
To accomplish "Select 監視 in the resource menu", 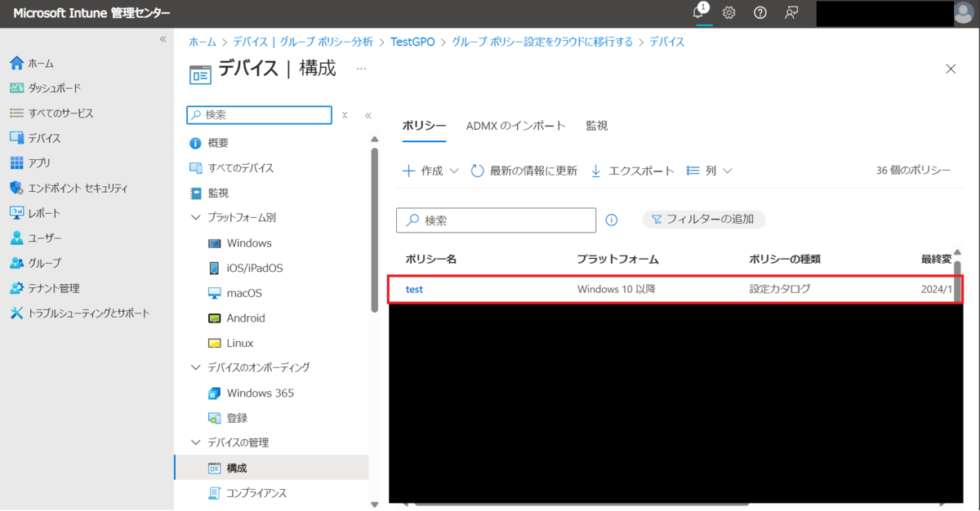I will (209, 193).
